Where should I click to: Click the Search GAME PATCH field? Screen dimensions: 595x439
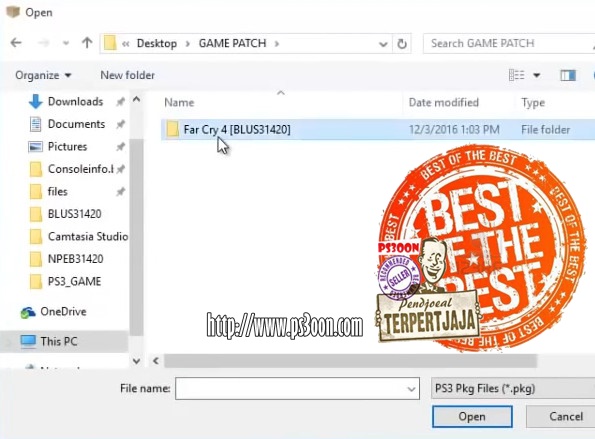point(508,43)
